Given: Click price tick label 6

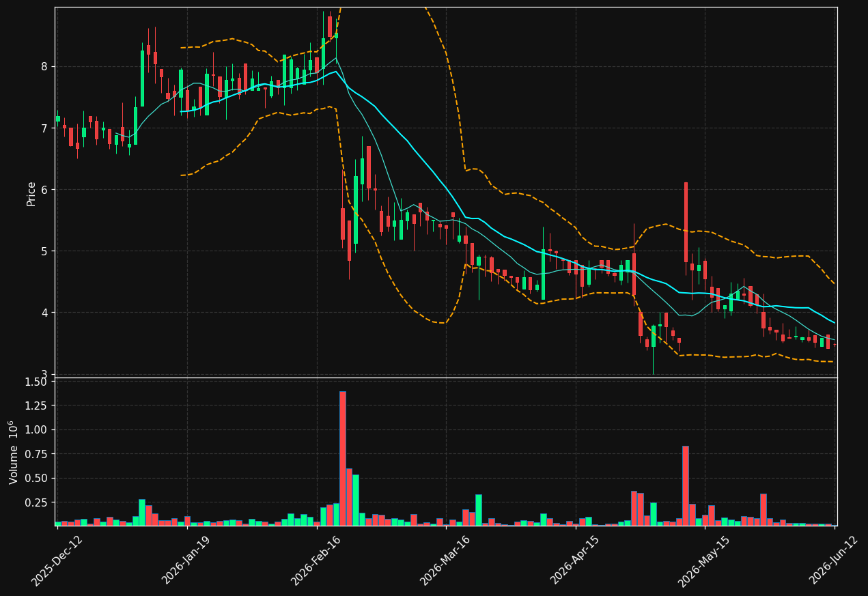Looking at the screenshot, I should point(43,189).
